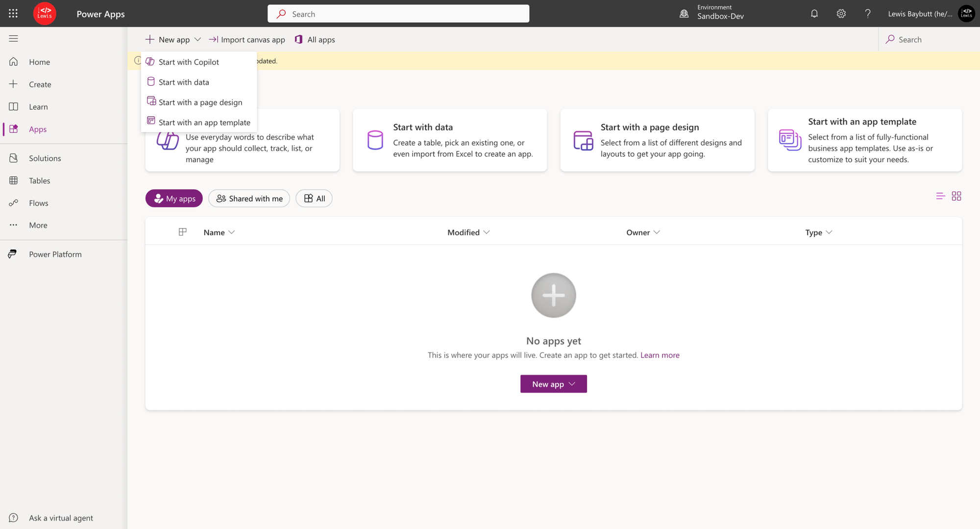The height and width of the screenshot is (529, 980).
Task: Open the Start with data card
Action: 450,140
